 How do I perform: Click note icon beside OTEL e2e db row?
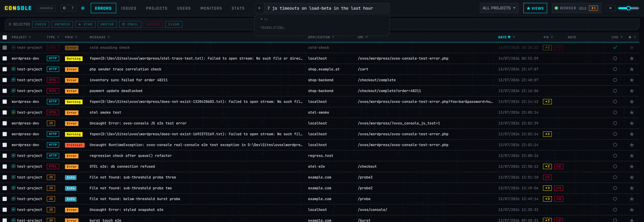coord(13,166)
